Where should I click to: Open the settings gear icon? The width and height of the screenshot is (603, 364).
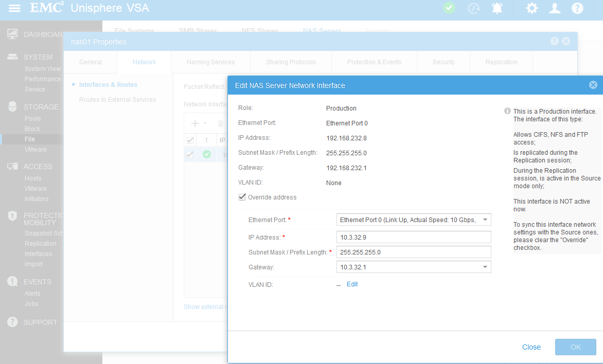click(532, 8)
